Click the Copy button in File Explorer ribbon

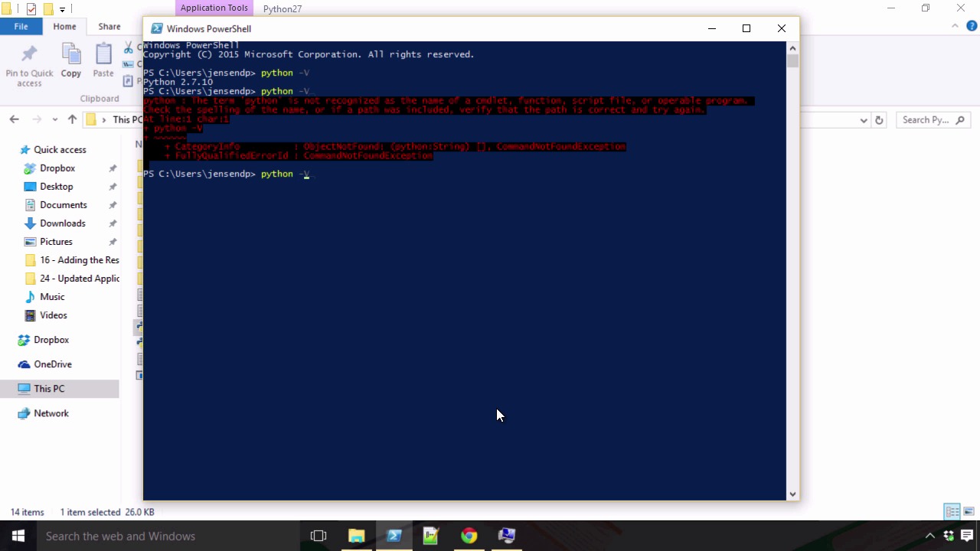(71, 61)
